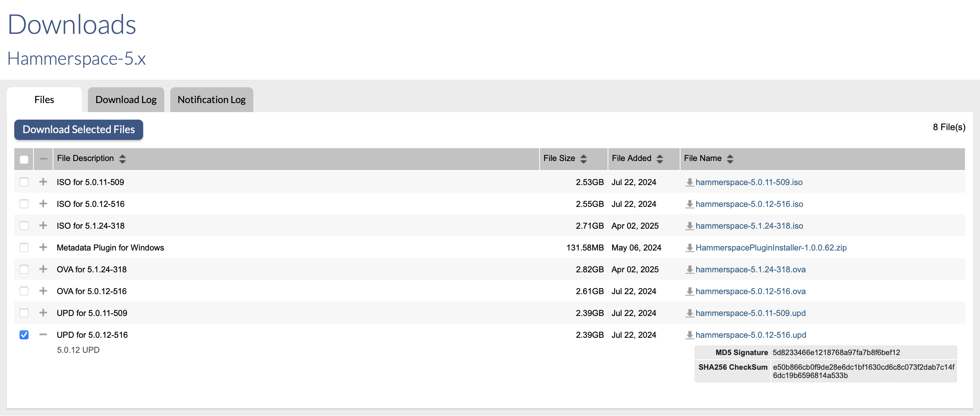The width and height of the screenshot is (980, 416).
Task: Download hammerspace-5.0.12-516.iso link
Action: point(749,204)
